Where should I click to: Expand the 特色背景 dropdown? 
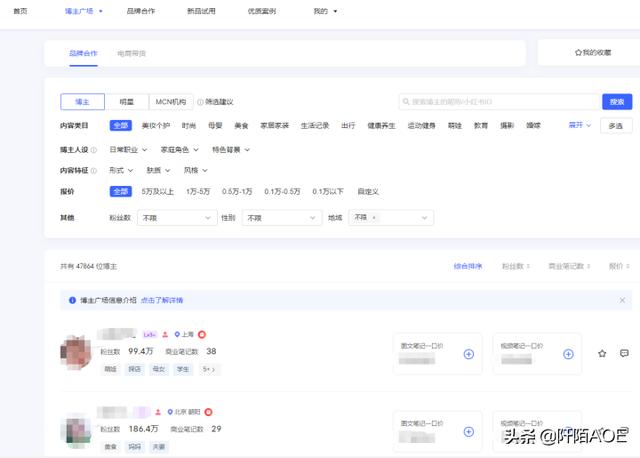[231, 150]
